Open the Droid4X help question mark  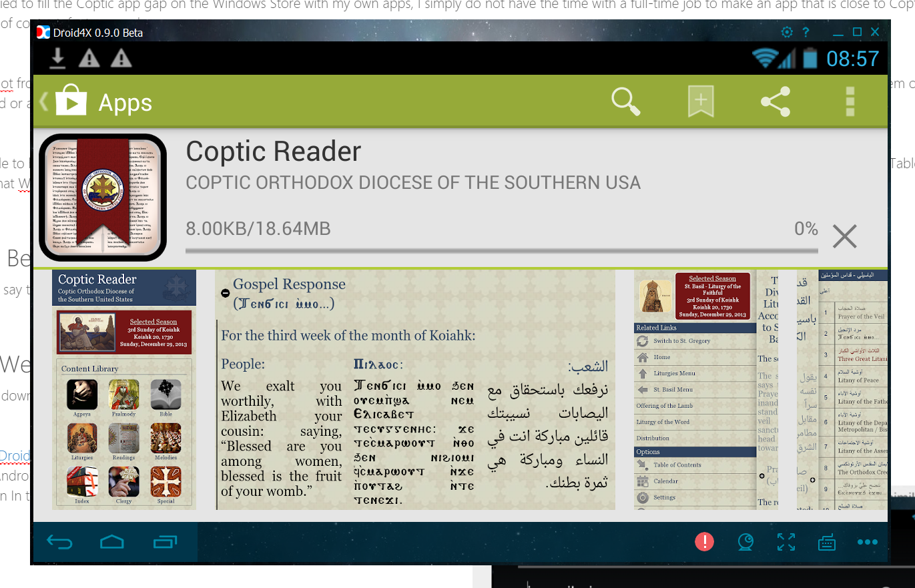806,32
